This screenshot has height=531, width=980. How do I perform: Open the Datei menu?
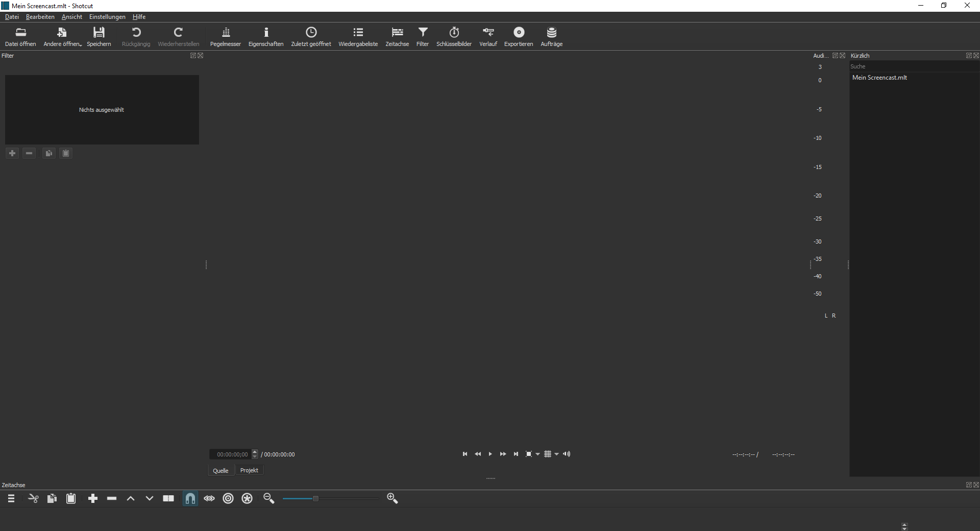12,17
